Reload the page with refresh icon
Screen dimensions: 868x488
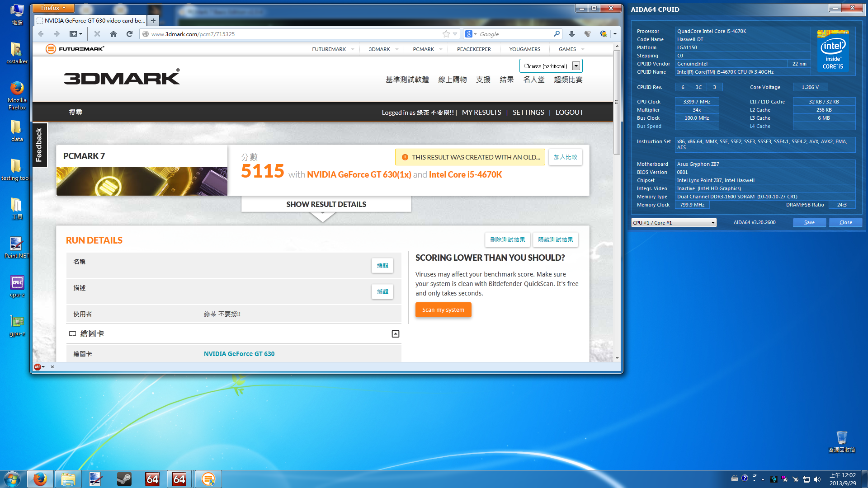[129, 34]
